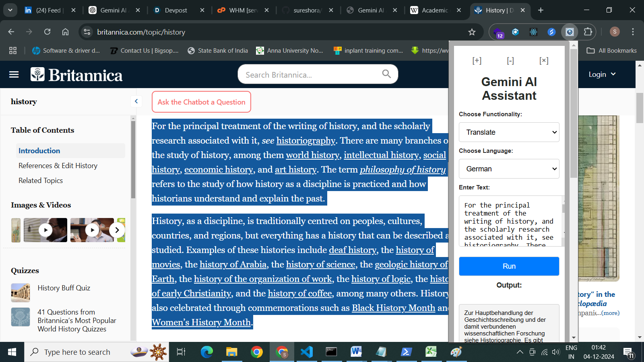This screenshot has width=644, height=362.
Task: Switch to the WHM tab
Action: (x=243, y=10)
